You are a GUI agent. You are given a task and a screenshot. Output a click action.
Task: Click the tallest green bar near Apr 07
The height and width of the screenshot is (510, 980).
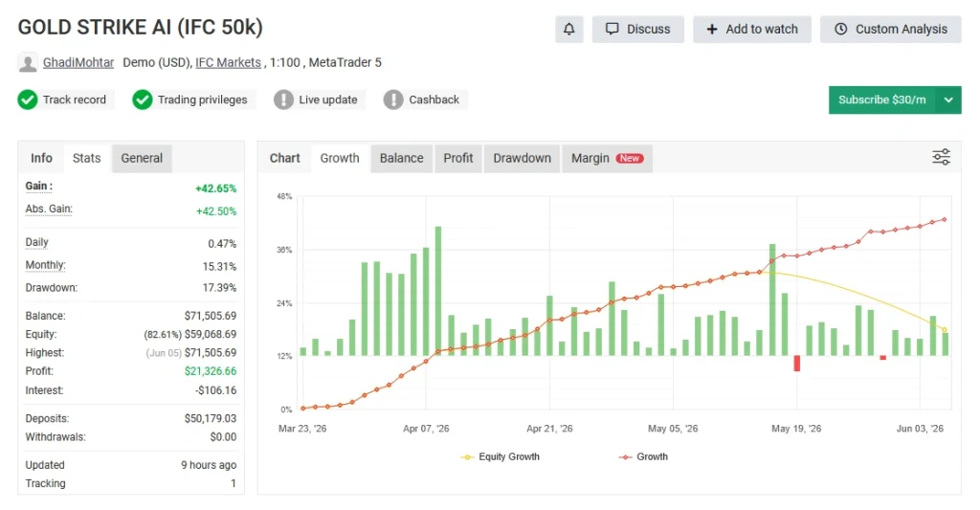point(438,291)
